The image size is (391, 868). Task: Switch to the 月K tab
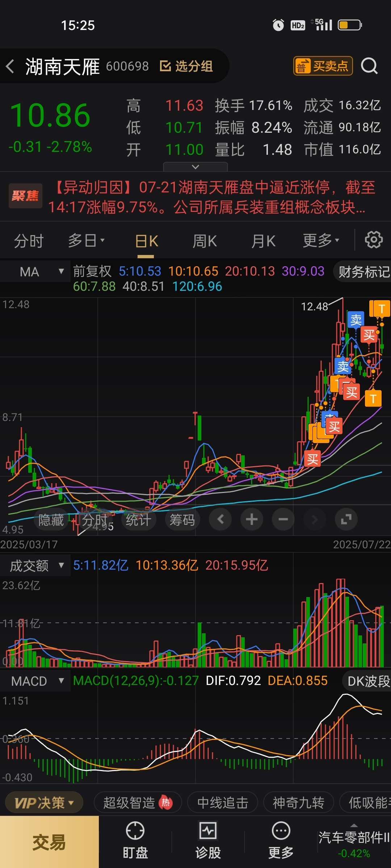[264, 241]
